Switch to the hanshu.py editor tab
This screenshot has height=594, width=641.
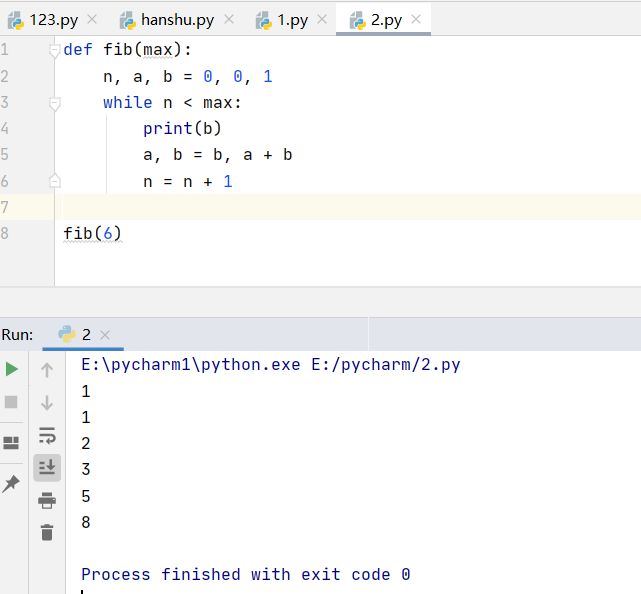tap(177, 20)
